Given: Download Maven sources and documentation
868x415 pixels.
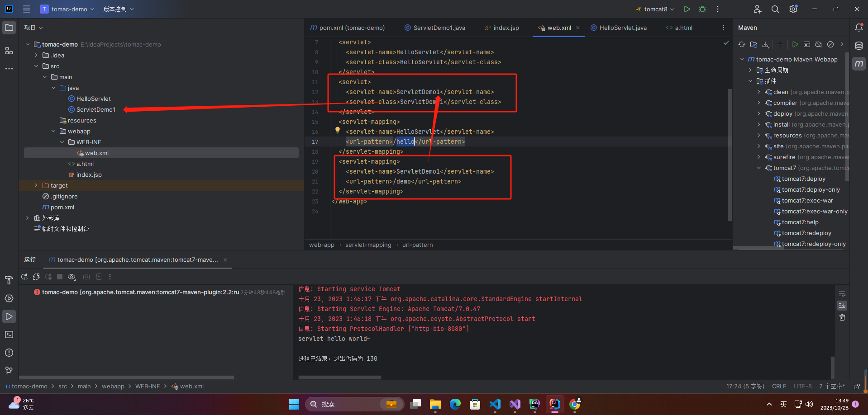Looking at the screenshot, I should point(766,44).
